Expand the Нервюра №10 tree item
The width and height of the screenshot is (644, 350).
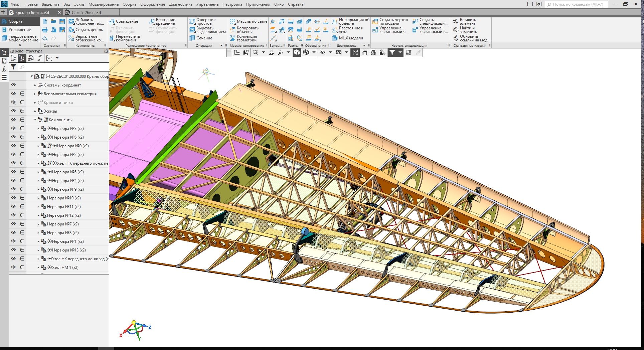(x=38, y=198)
